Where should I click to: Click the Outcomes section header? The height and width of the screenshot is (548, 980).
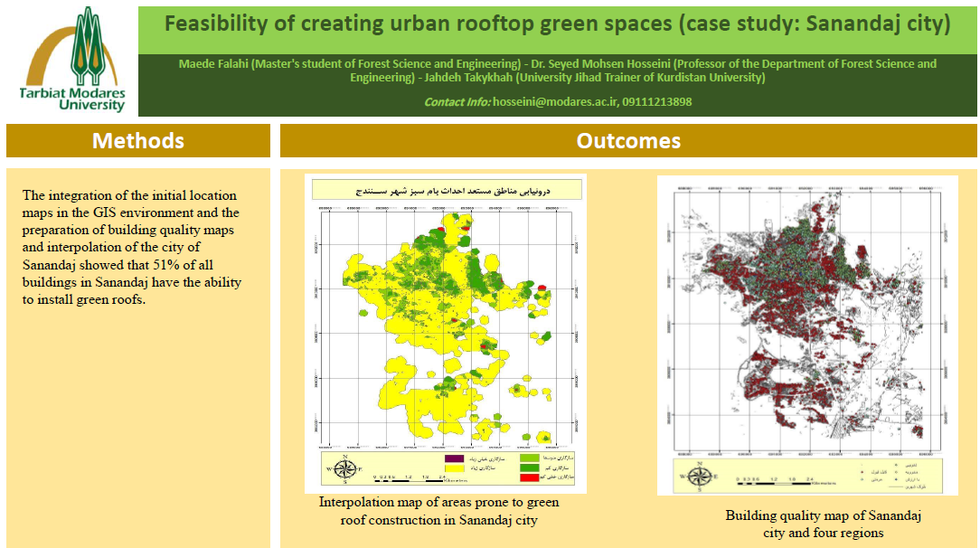[628, 141]
